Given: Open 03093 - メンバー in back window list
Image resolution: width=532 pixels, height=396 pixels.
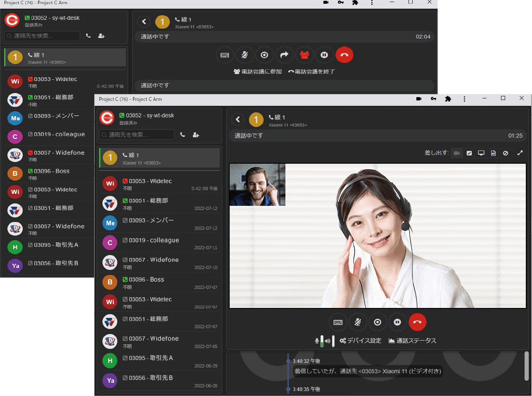Looking at the screenshot, I should click(x=50, y=118).
